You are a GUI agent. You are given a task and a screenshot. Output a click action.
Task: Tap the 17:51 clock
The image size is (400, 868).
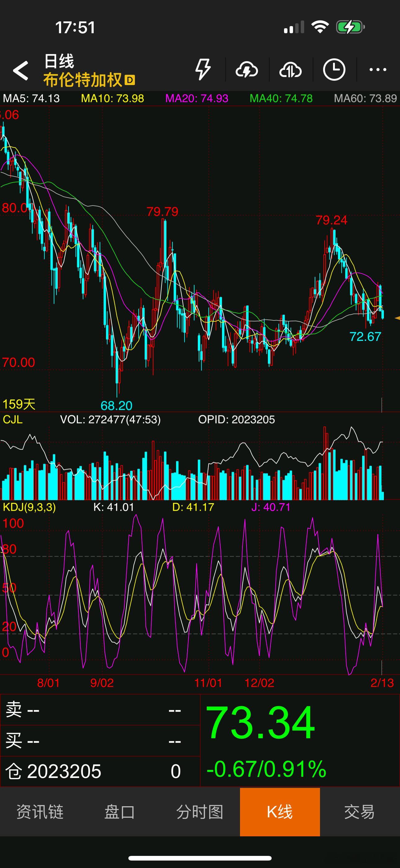pyautogui.click(x=75, y=27)
